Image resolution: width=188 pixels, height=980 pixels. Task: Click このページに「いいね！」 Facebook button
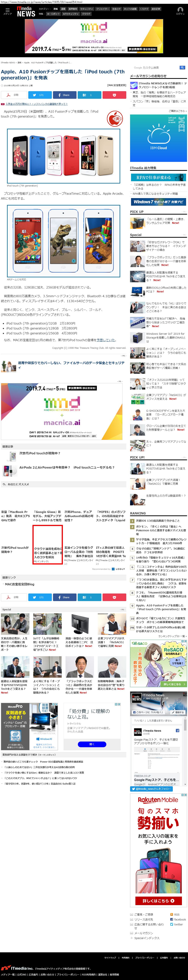(x=148, y=712)
